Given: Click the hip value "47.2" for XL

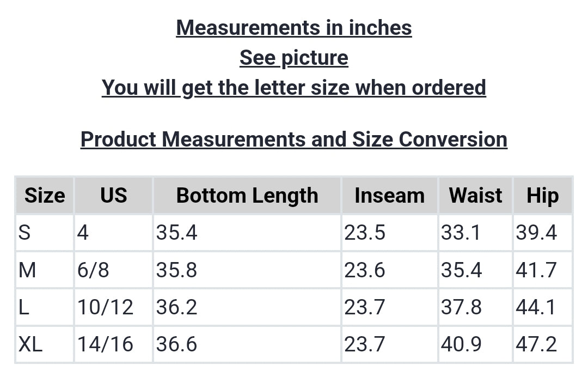Looking at the screenshot, I should [x=536, y=344].
